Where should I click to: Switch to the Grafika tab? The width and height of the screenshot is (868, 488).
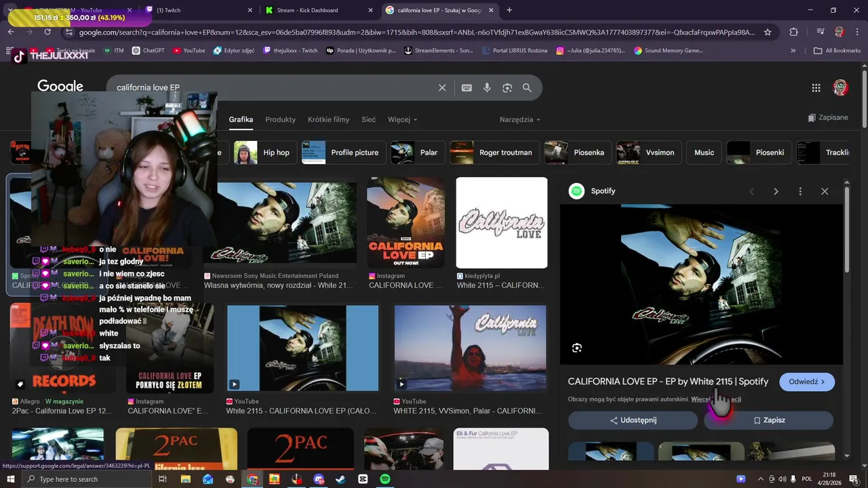(x=241, y=119)
